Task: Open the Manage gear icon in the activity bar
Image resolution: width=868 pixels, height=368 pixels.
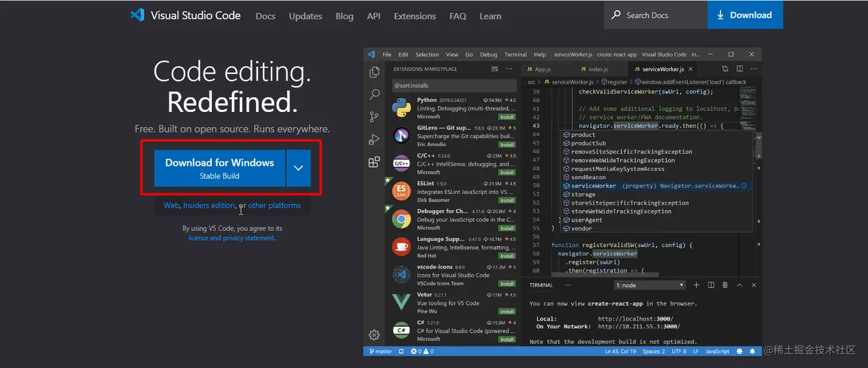Action: (x=374, y=335)
